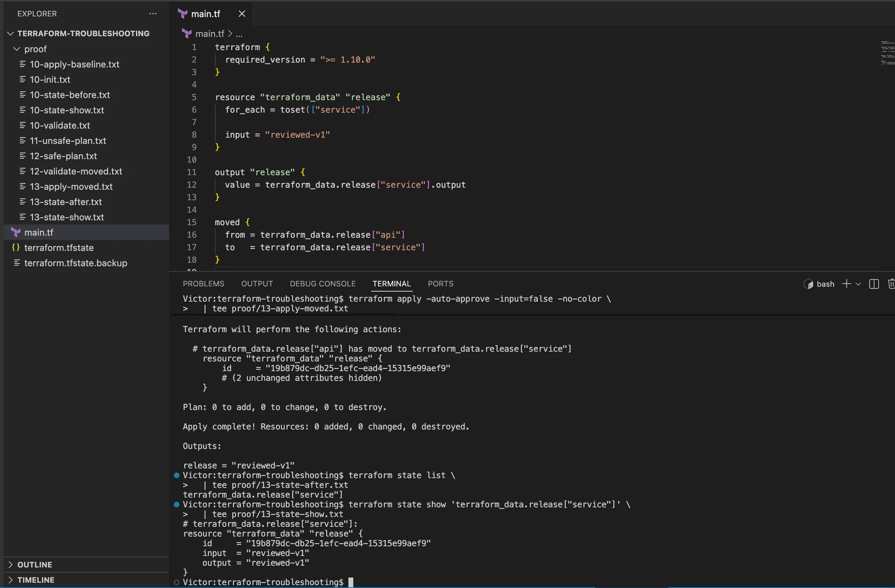The width and height of the screenshot is (895, 588).
Task: Click output "release" on line 11
Action: click(255, 172)
